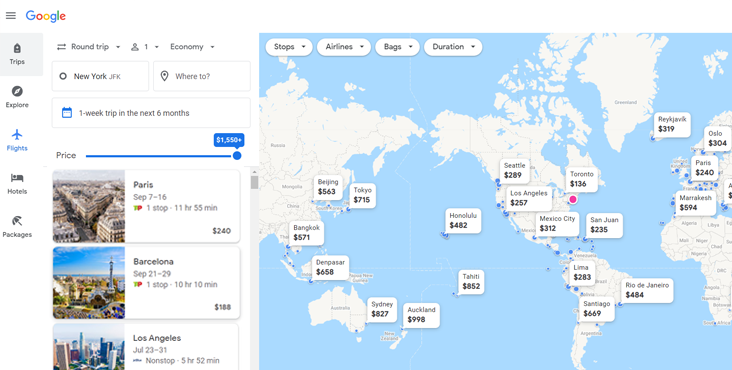Choose Bangkok $571 on the map
The width and height of the screenshot is (732, 370).
(306, 232)
